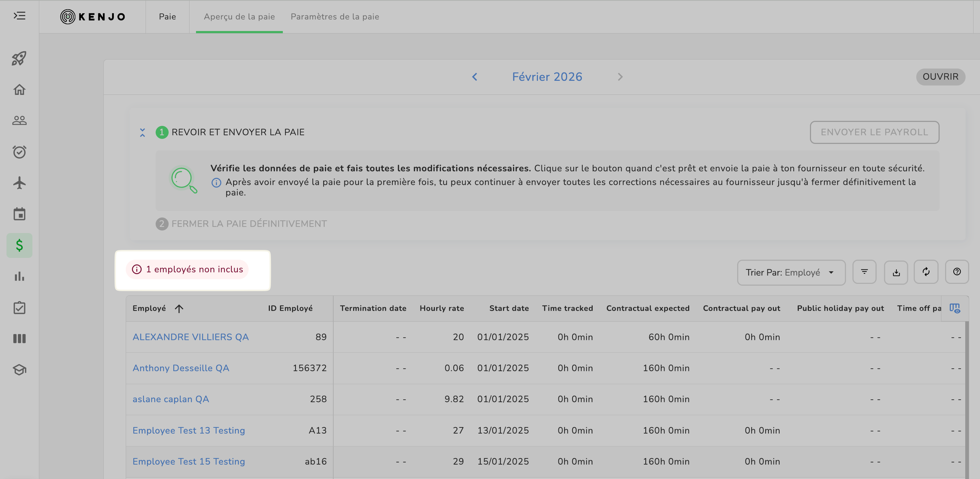Click the 1 employés non inclus badge

(187, 269)
